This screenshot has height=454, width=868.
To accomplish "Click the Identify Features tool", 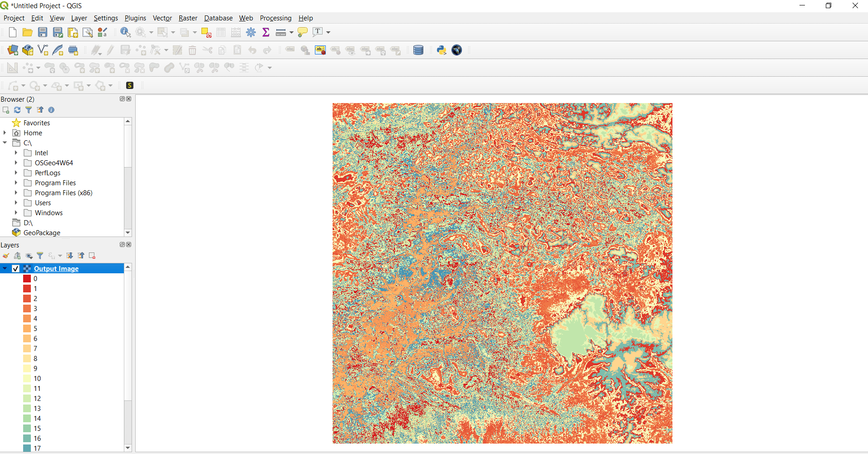I will click(x=125, y=32).
